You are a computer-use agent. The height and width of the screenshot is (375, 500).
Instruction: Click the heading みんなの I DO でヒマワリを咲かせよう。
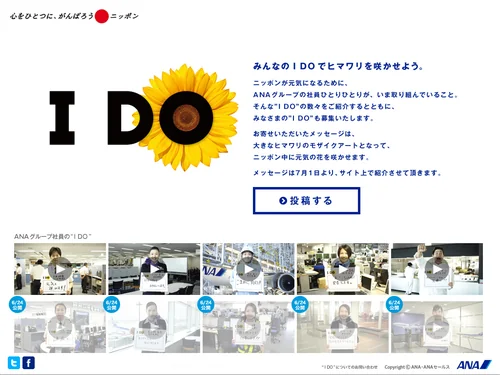pyautogui.click(x=338, y=66)
